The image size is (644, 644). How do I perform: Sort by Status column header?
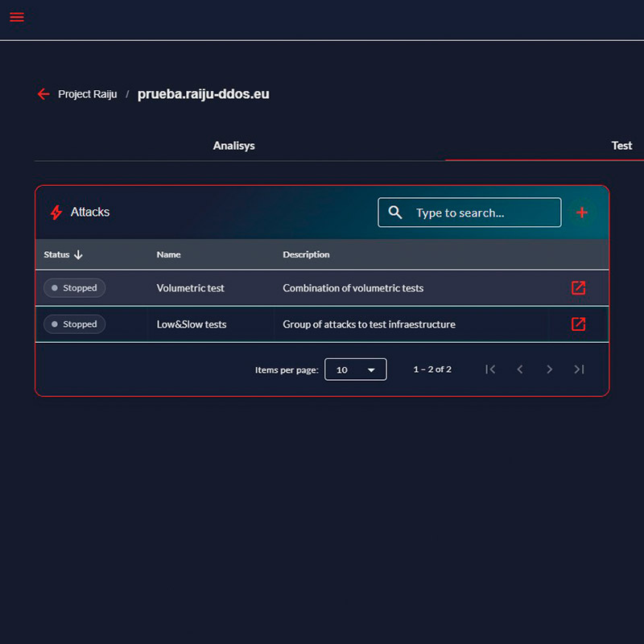(x=56, y=254)
